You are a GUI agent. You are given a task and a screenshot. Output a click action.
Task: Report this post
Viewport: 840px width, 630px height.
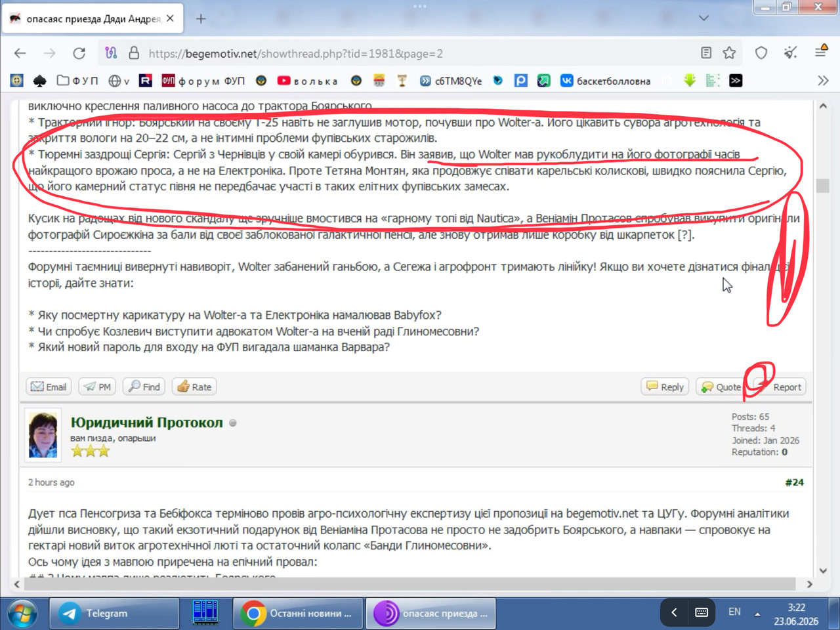pyautogui.click(x=779, y=387)
